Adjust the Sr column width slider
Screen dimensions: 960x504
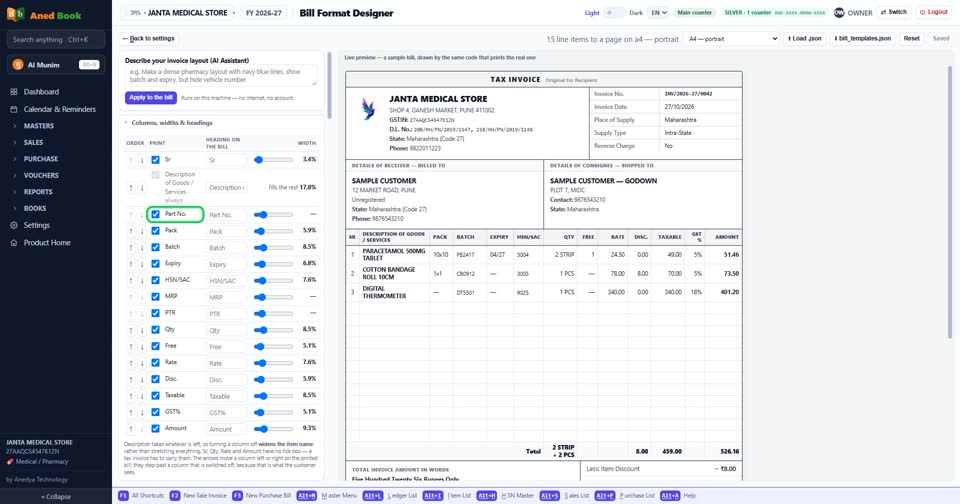pyautogui.click(x=273, y=160)
